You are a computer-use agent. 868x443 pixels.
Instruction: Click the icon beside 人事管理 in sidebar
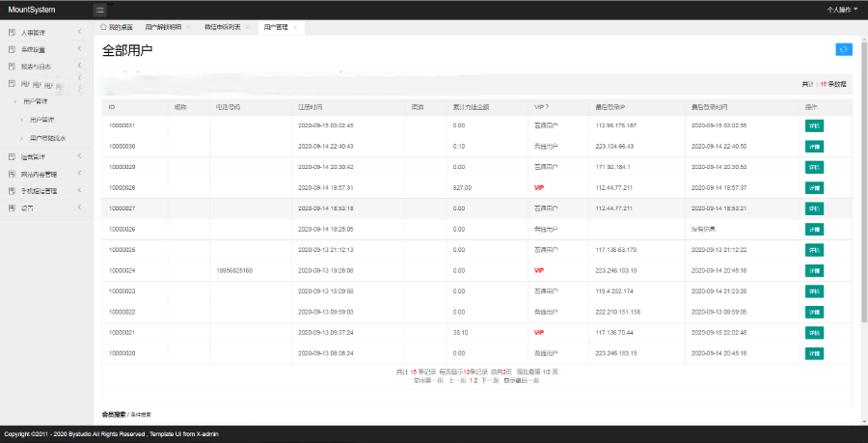(11, 33)
